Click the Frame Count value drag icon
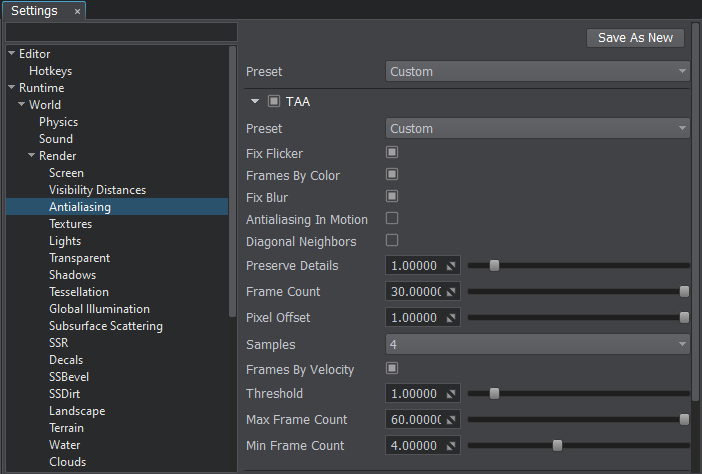Image resolution: width=702 pixels, height=474 pixels. coord(451,292)
